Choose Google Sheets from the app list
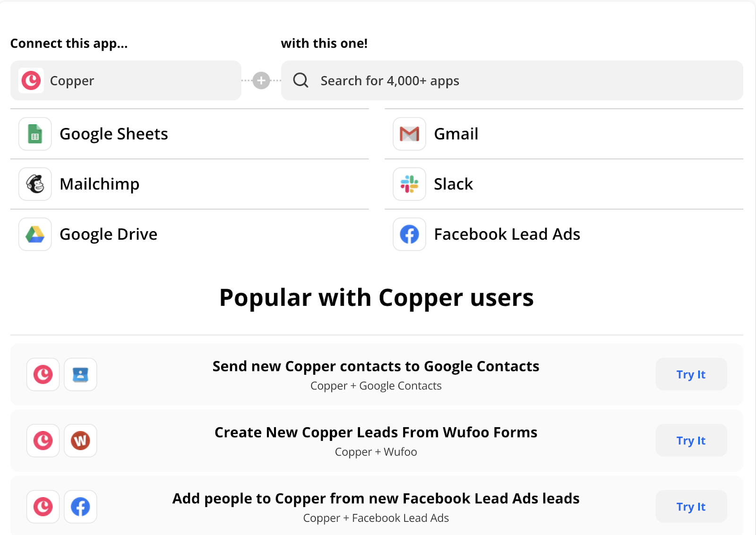Image resolution: width=756 pixels, height=535 pixels. (189, 134)
